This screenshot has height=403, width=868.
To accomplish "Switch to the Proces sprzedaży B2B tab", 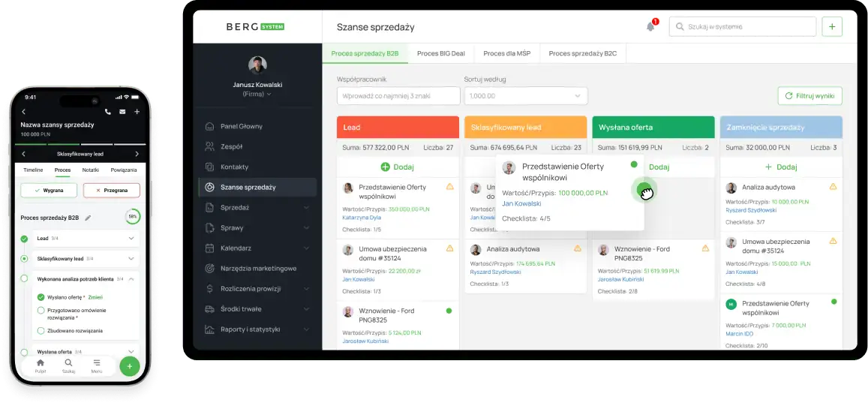I will point(365,54).
